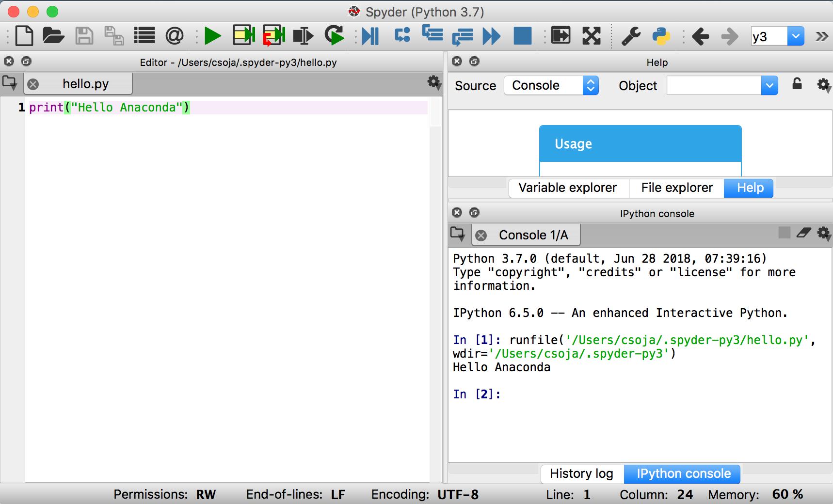The width and height of the screenshot is (833, 504).
Task: Click inside the Object input field
Action: click(713, 85)
